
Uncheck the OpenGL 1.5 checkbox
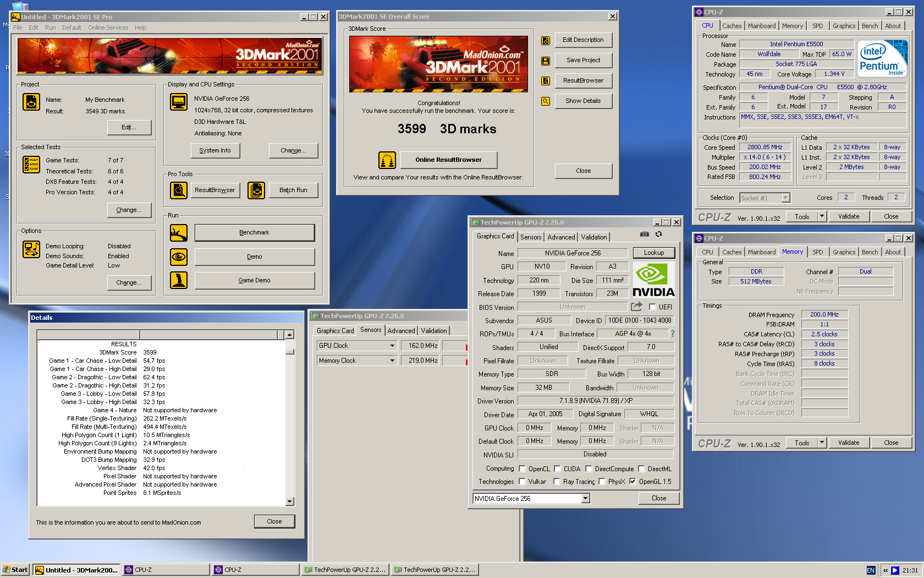[x=632, y=482]
